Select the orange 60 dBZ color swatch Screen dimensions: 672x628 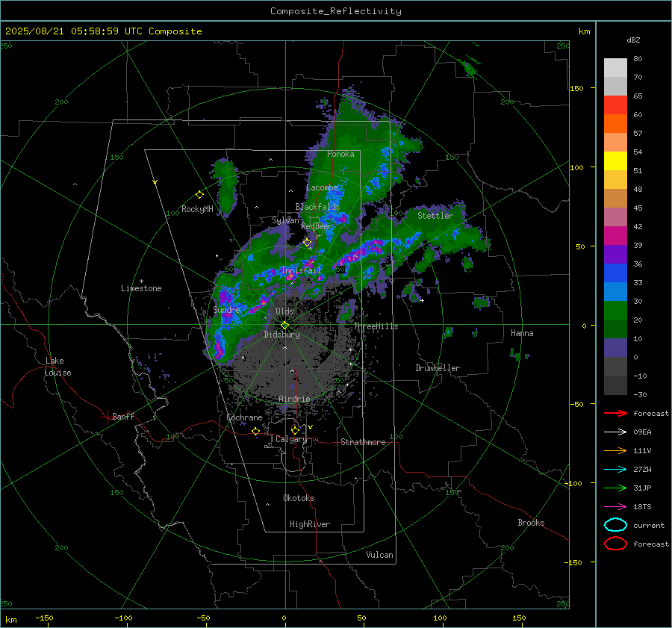(x=615, y=123)
